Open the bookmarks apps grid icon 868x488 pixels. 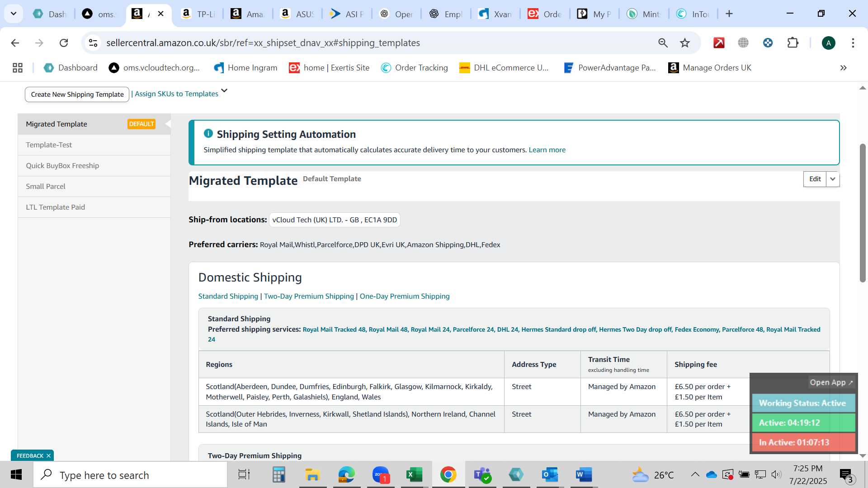tap(18, 68)
